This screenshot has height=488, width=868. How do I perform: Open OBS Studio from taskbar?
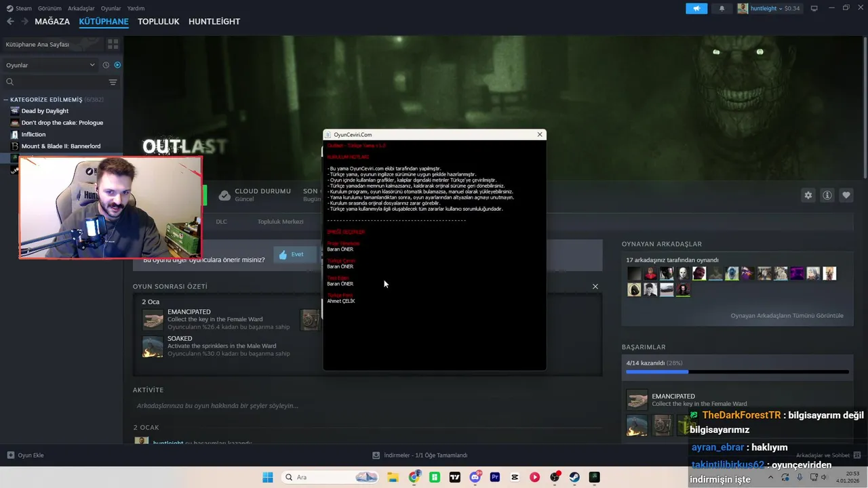(x=555, y=477)
